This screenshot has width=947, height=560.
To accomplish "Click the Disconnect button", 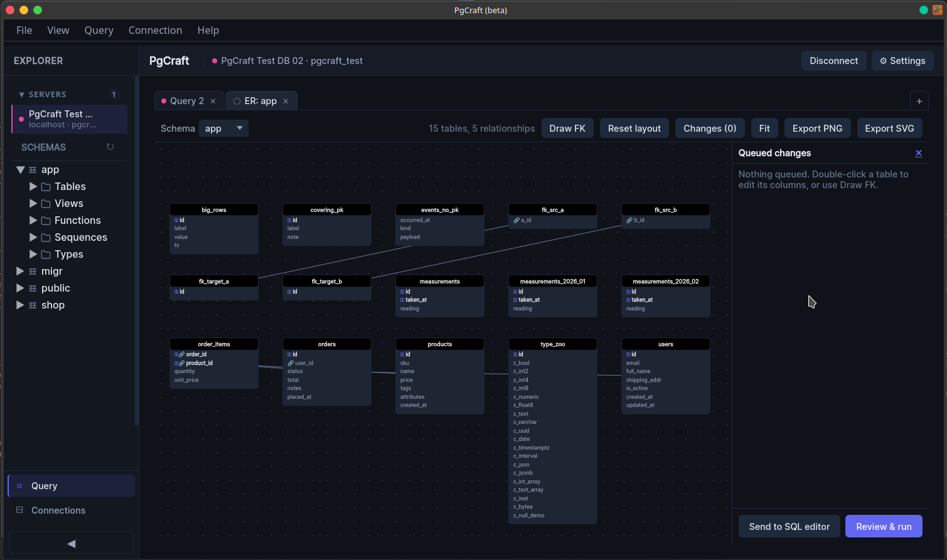I will click(833, 61).
